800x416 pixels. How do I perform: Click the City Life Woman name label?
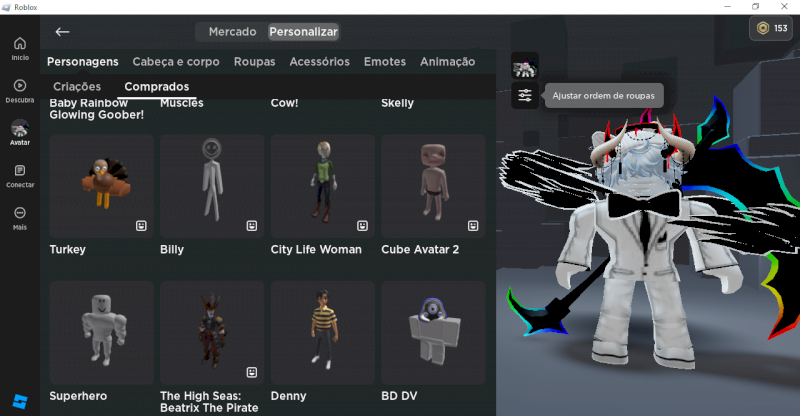(316, 250)
